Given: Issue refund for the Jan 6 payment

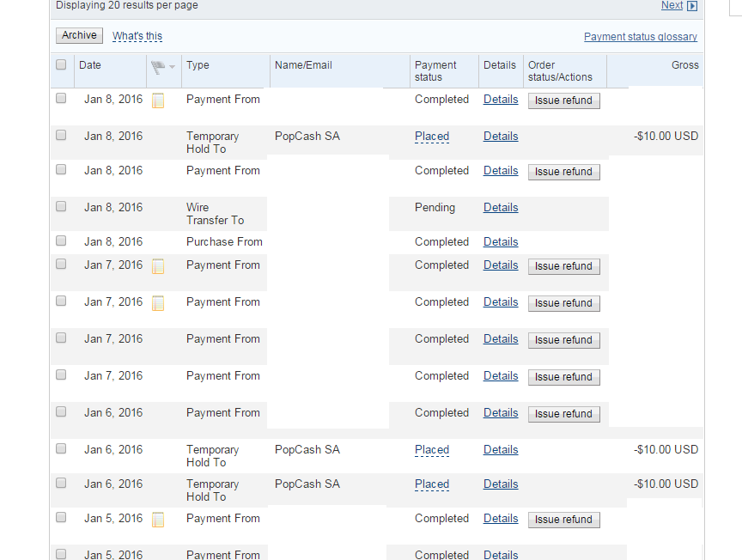Looking at the screenshot, I should click(x=563, y=414).
